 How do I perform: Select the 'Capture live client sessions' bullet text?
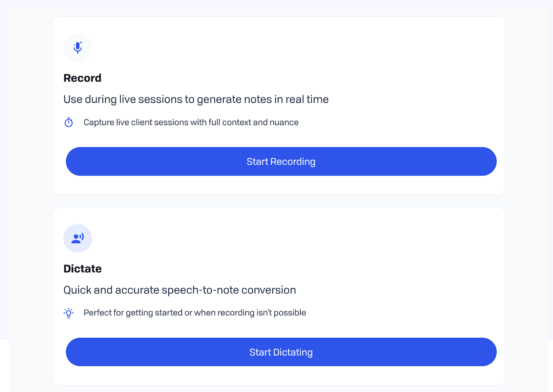tap(190, 122)
